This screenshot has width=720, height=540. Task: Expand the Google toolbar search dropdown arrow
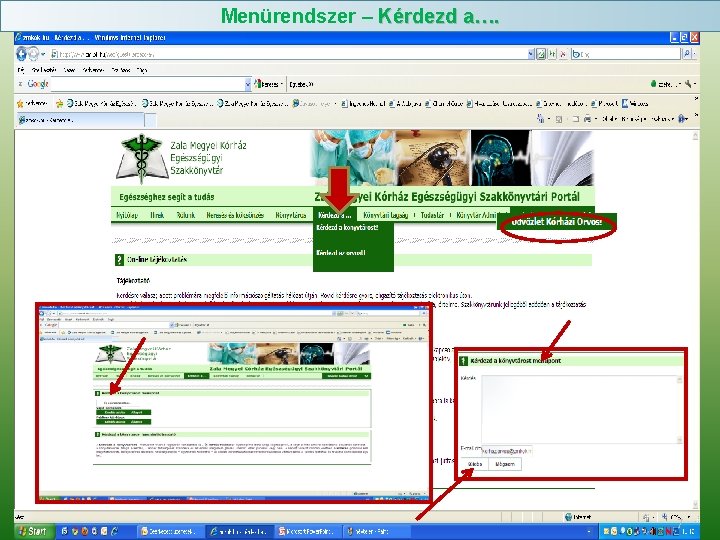point(248,84)
